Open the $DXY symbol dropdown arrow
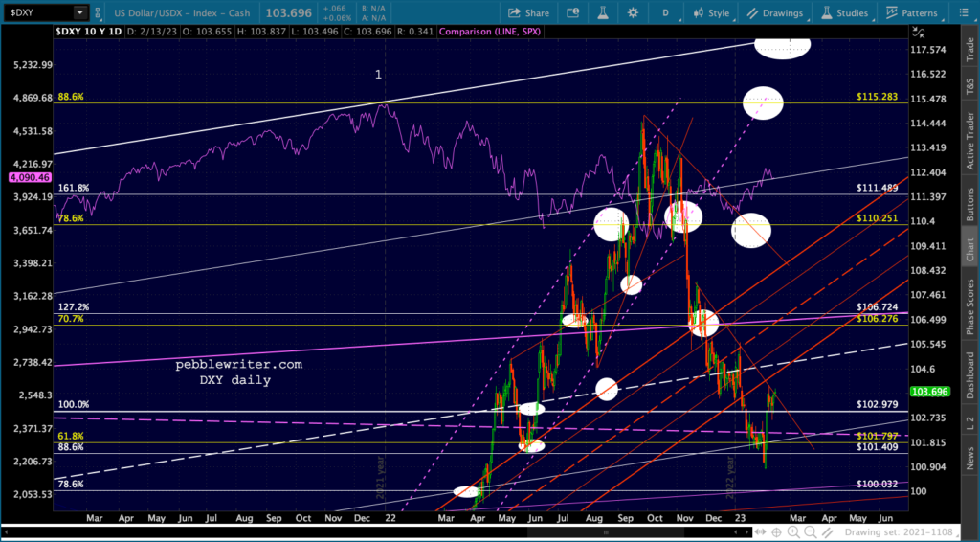 point(80,12)
